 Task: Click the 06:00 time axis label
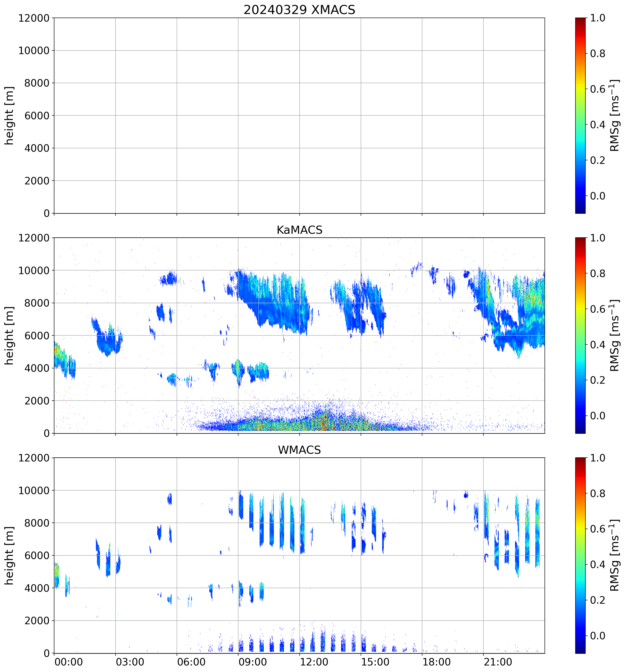(191, 662)
